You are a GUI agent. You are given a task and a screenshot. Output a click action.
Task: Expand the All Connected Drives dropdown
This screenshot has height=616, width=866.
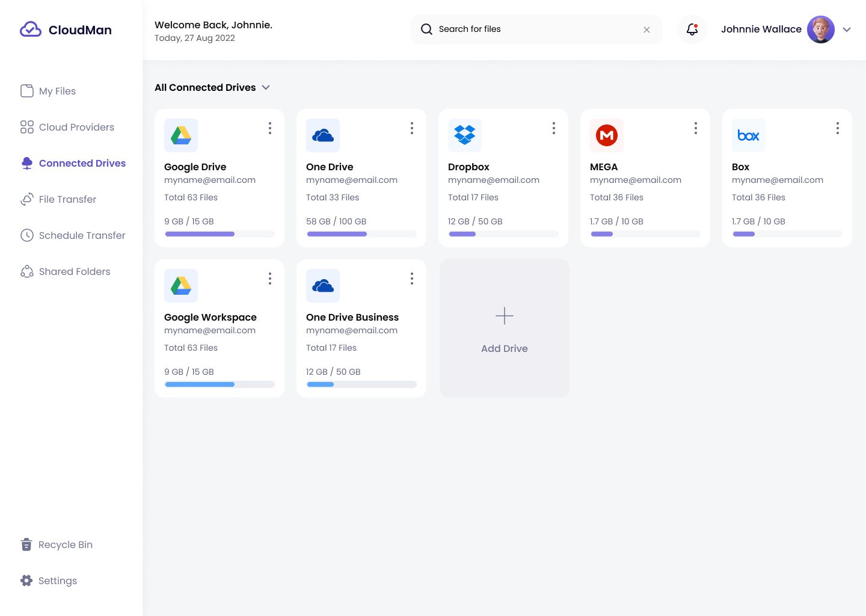point(266,88)
